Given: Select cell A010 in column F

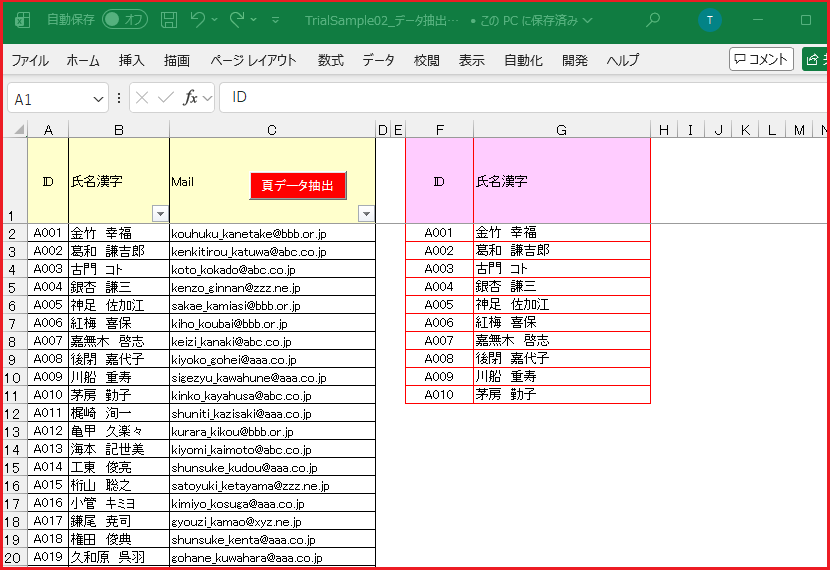Looking at the screenshot, I should click(x=439, y=394).
